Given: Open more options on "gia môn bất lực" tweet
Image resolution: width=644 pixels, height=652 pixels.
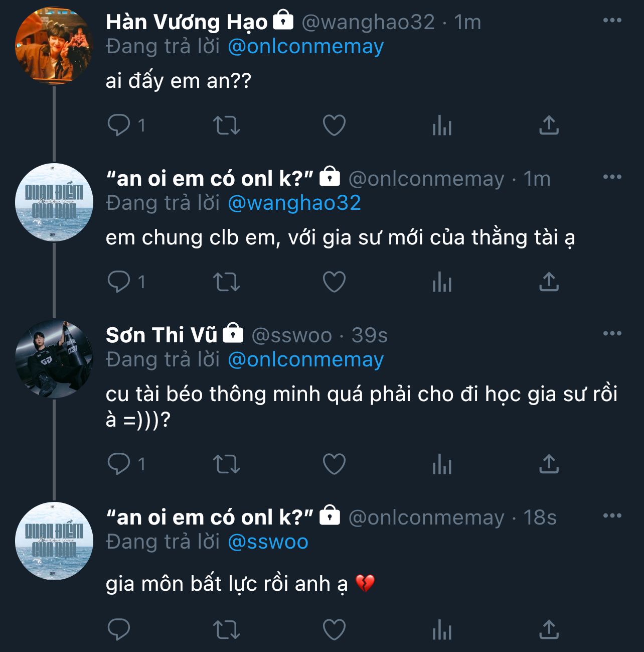Looking at the screenshot, I should tap(612, 516).
